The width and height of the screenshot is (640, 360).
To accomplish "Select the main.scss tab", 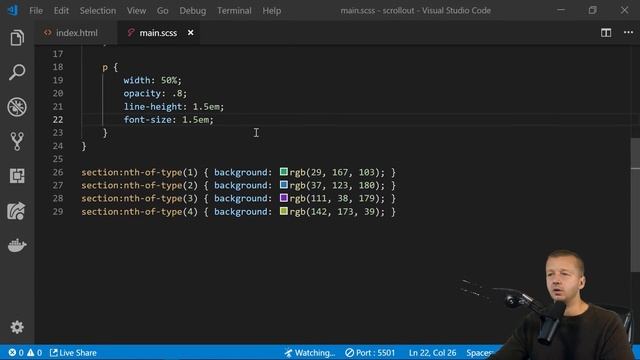I will [x=158, y=33].
